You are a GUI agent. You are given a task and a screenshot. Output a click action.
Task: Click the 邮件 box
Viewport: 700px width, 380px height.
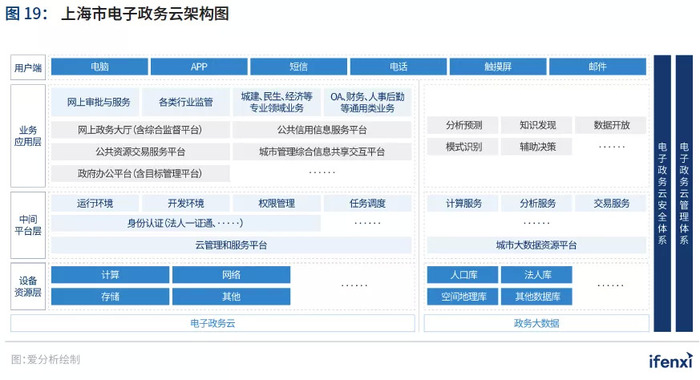(597, 67)
